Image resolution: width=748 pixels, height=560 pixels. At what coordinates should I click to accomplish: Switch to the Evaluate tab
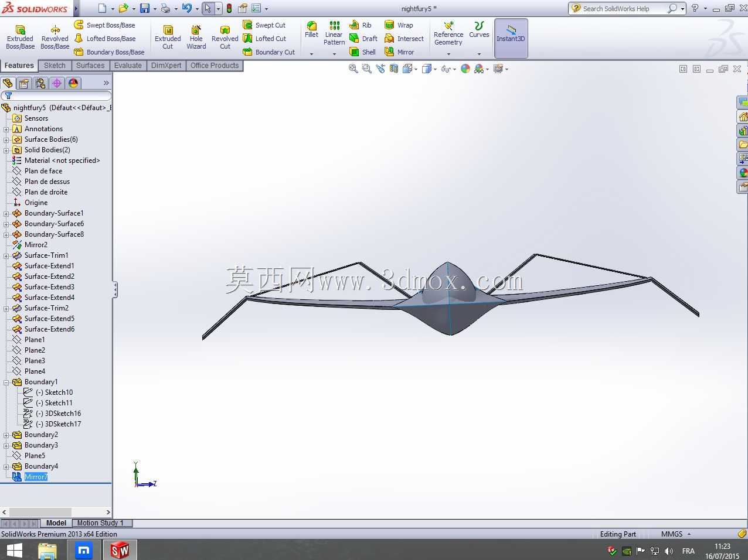tap(128, 66)
